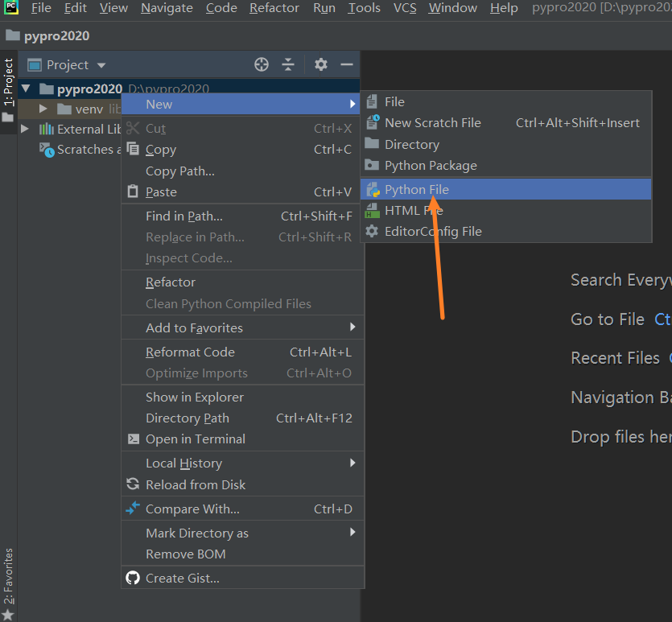The width and height of the screenshot is (672, 622).
Task: Click the pypro2020 breadcrumb folder icon
Action: (x=12, y=35)
